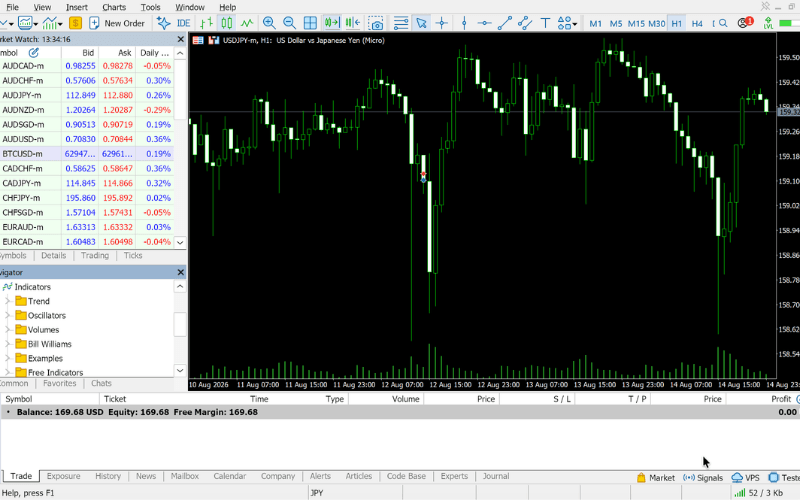Open the History tab in Toolbox
Screen dimensions: 800x500
tap(108, 476)
